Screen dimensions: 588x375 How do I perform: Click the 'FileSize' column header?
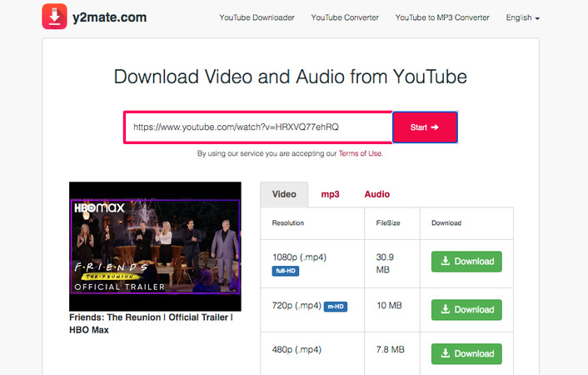click(x=388, y=223)
